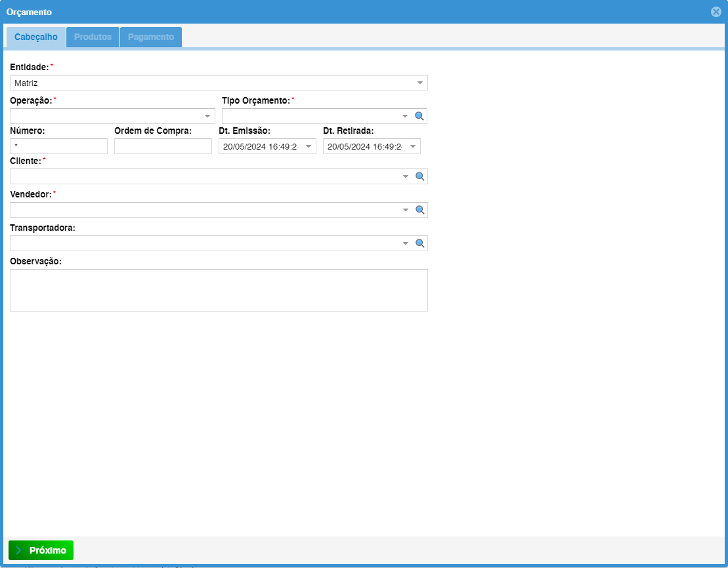Expand the Cliente dropdown arrow

405,176
